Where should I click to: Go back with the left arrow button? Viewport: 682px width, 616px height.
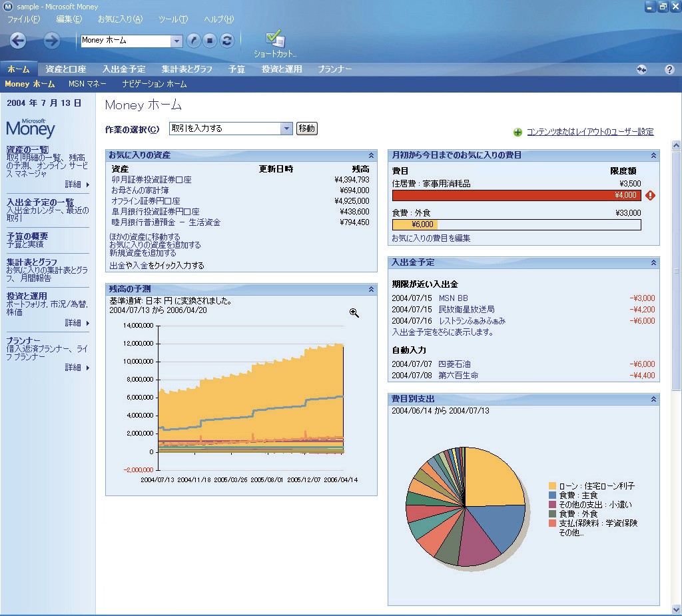[18, 41]
